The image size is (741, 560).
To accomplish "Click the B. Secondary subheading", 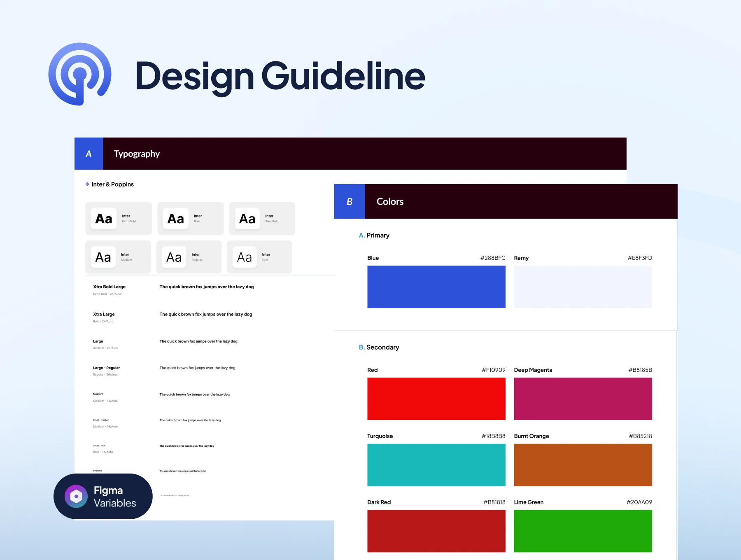I will [x=379, y=347].
